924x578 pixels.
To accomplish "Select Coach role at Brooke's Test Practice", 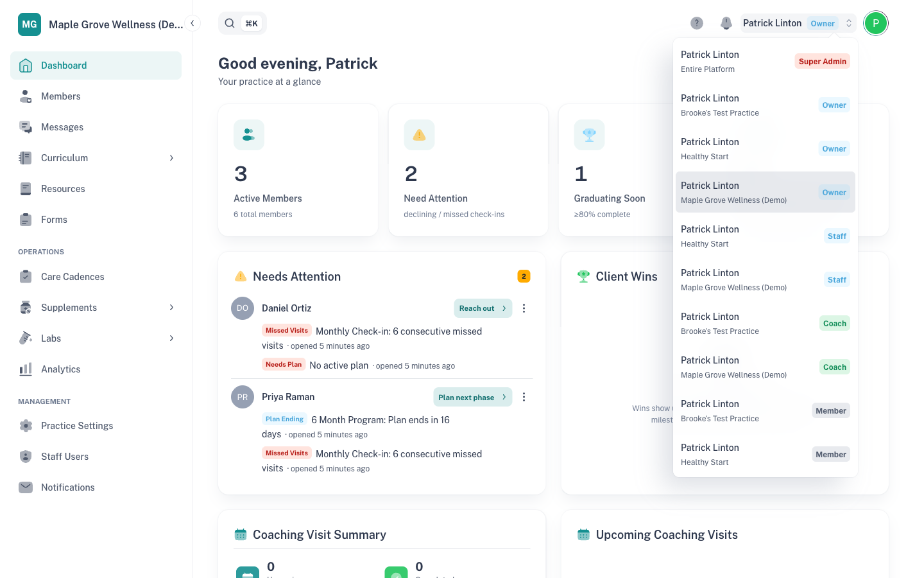I will tap(766, 323).
